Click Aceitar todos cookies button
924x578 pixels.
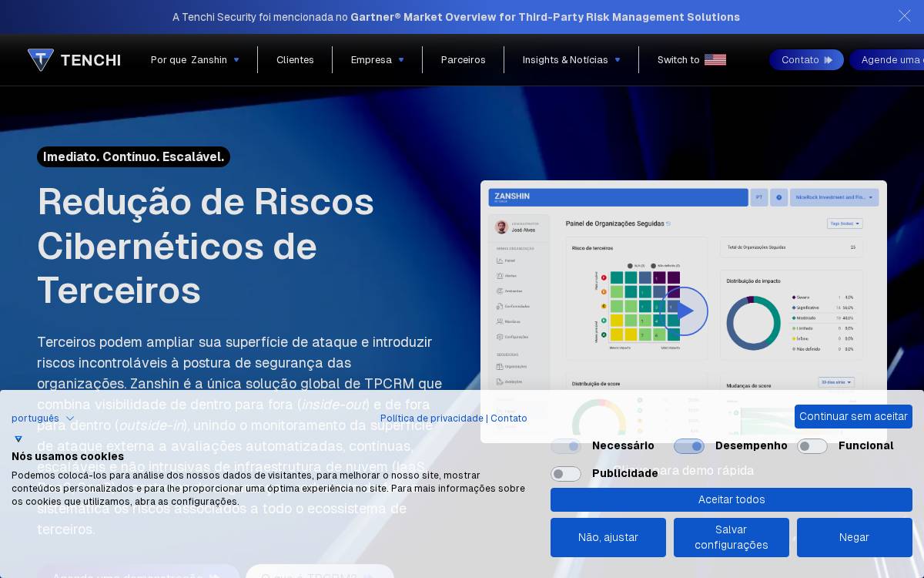pos(731,499)
